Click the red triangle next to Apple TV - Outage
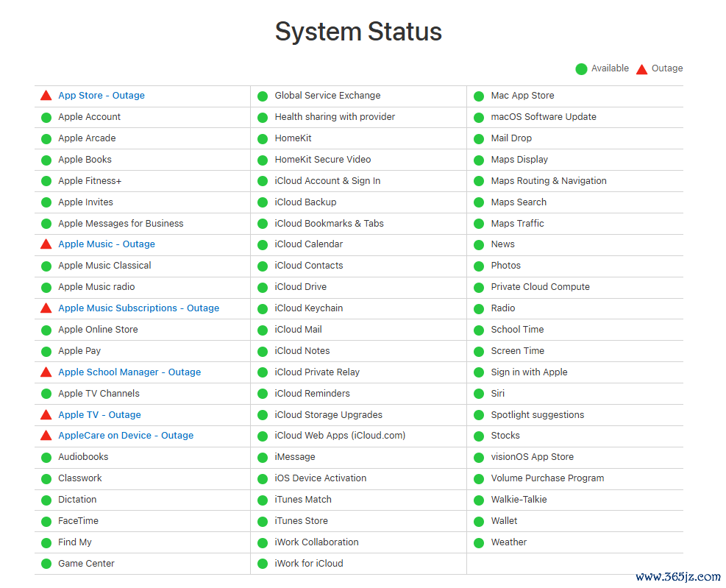The image size is (726, 588). pos(46,415)
